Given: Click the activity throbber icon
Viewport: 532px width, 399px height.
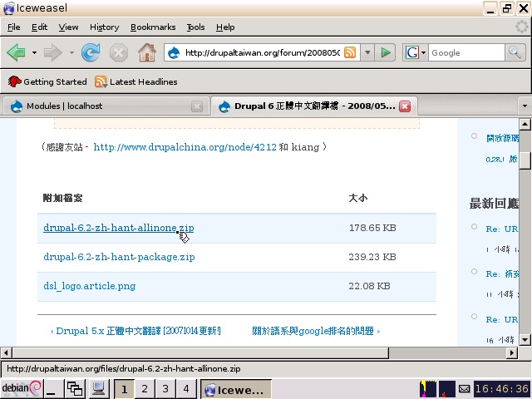Looking at the screenshot, I should pyautogui.click(x=522, y=27).
